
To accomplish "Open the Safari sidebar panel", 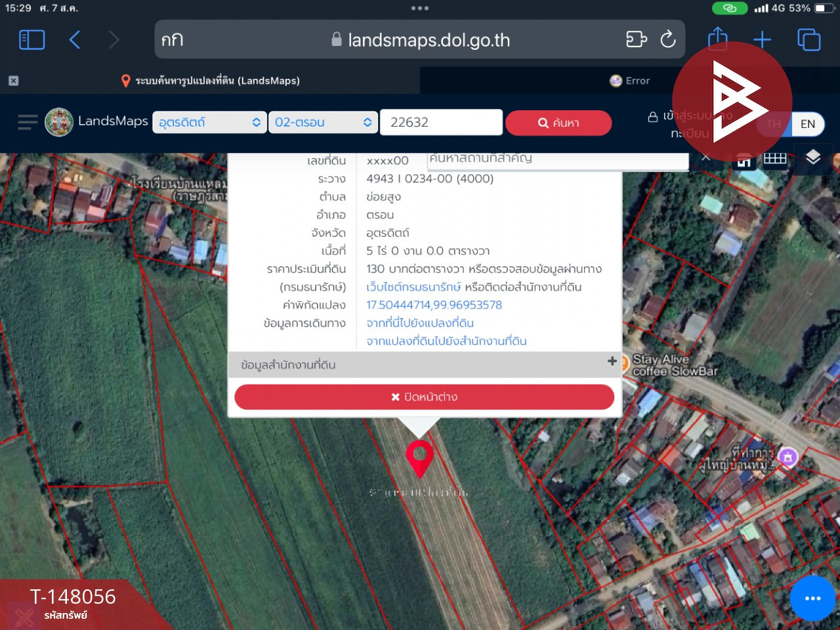I will click(31, 40).
